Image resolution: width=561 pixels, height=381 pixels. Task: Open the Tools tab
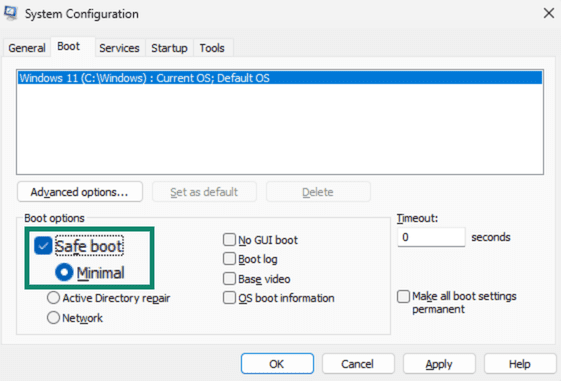point(213,48)
